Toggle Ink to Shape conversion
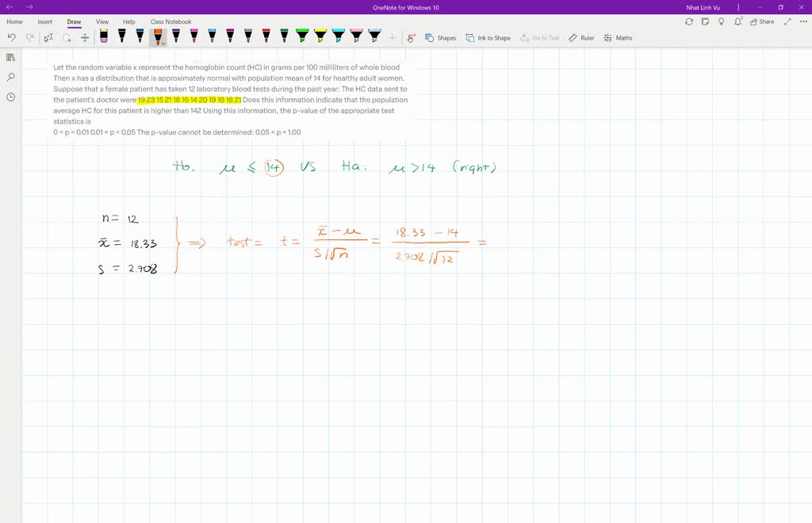This screenshot has width=812, height=523. [x=487, y=37]
